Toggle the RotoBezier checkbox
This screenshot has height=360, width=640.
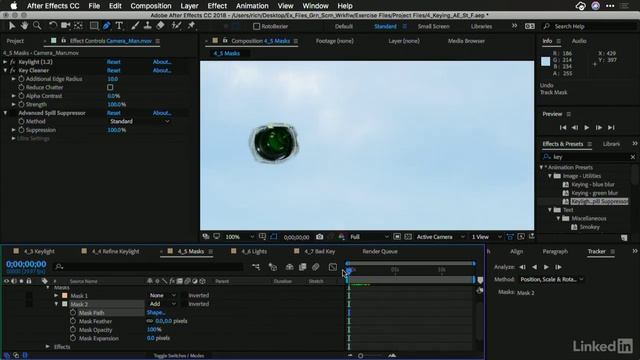tap(256, 27)
